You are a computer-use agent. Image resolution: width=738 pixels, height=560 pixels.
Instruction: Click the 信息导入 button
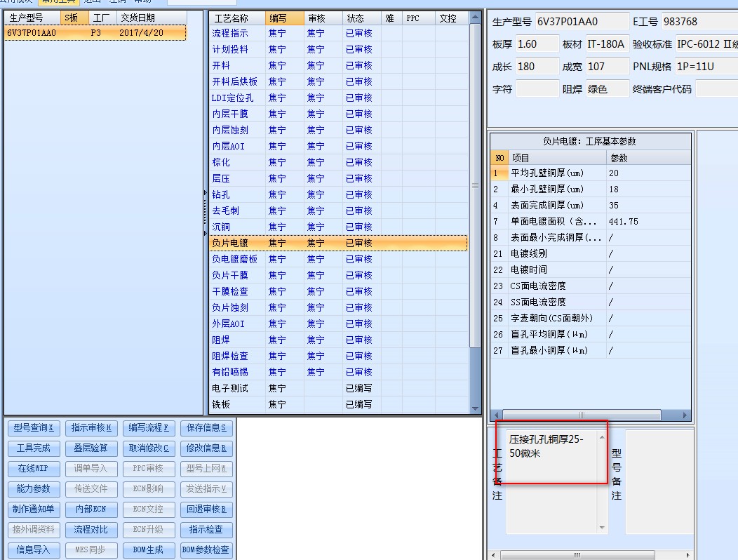(34, 549)
